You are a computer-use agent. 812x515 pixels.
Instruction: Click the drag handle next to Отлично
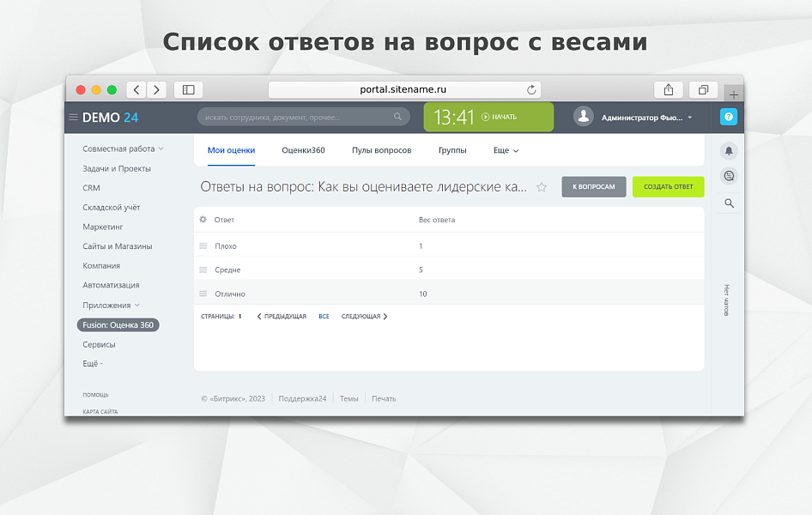(203, 294)
